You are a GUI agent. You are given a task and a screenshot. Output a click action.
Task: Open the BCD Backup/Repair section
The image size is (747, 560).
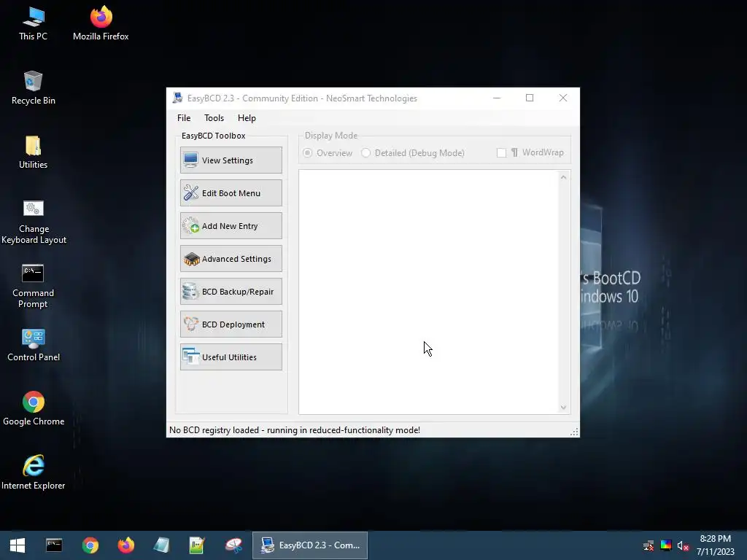coord(231,292)
